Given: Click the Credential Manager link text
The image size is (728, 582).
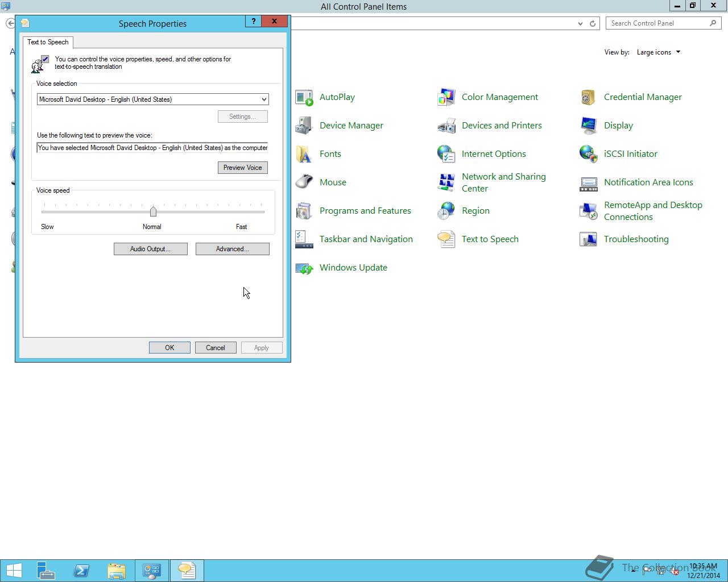Looking at the screenshot, I should pos(643,97).
